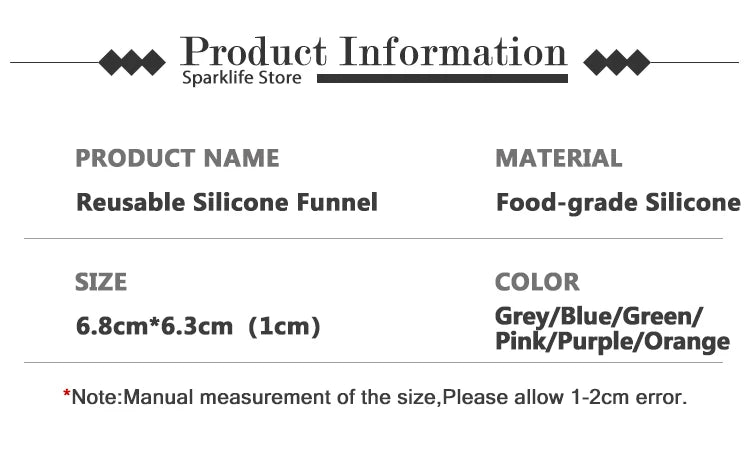Select the 6.8cm*6.3cm size value

coord(154,326)
